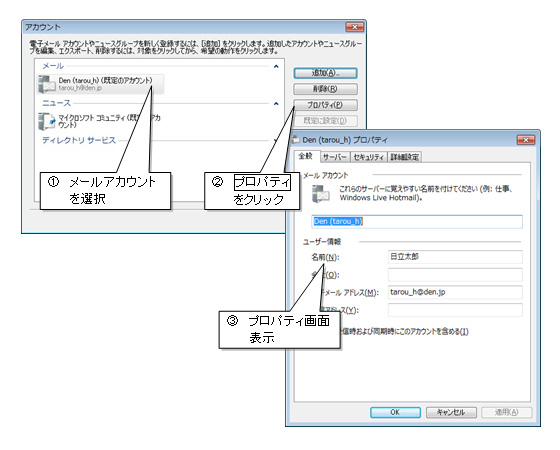Switch to the 詳細設定 tab
560x450 pixels.
pos(405,157)
